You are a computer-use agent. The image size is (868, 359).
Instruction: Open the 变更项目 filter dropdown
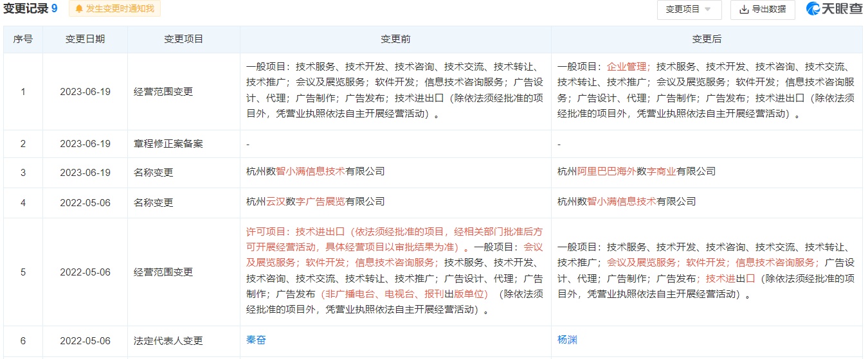coord(689,9)
